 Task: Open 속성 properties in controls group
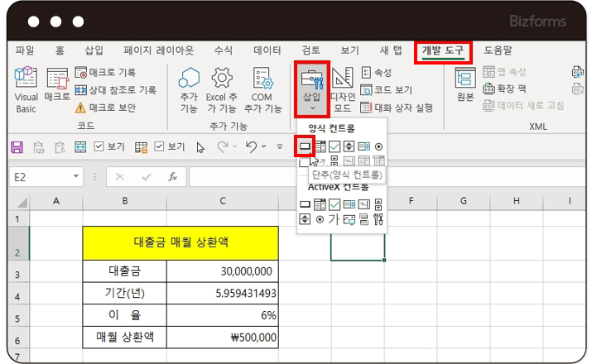pos(377,73)
